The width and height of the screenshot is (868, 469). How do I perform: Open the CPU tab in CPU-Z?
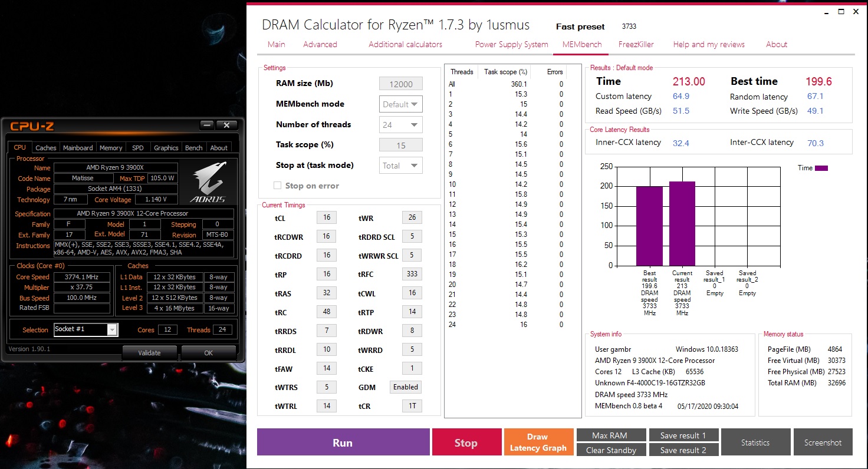pyautogui.click(x=20, y=148)
